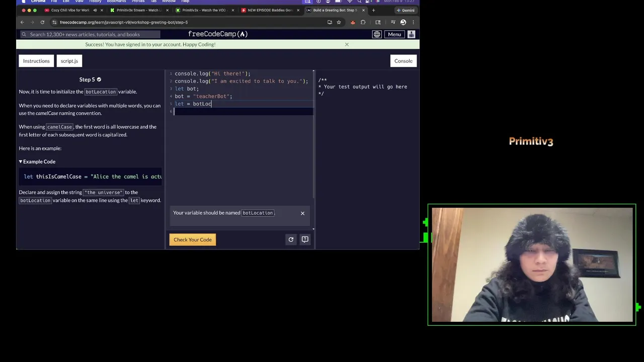Click the Chrome three-dot menu icon

414,22
